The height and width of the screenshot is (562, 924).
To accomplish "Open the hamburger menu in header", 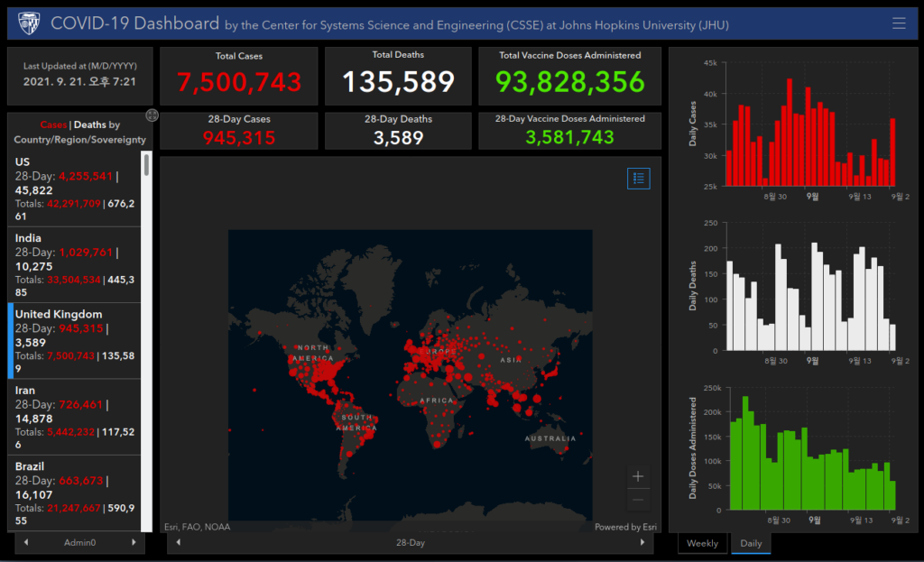I will 899,23.
